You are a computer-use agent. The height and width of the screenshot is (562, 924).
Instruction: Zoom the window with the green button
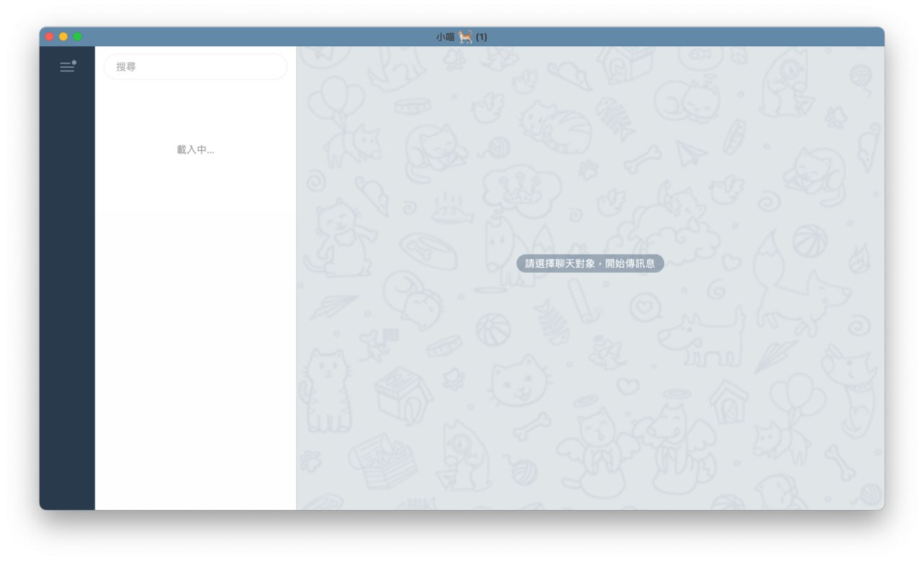click(x=77, y=37)
